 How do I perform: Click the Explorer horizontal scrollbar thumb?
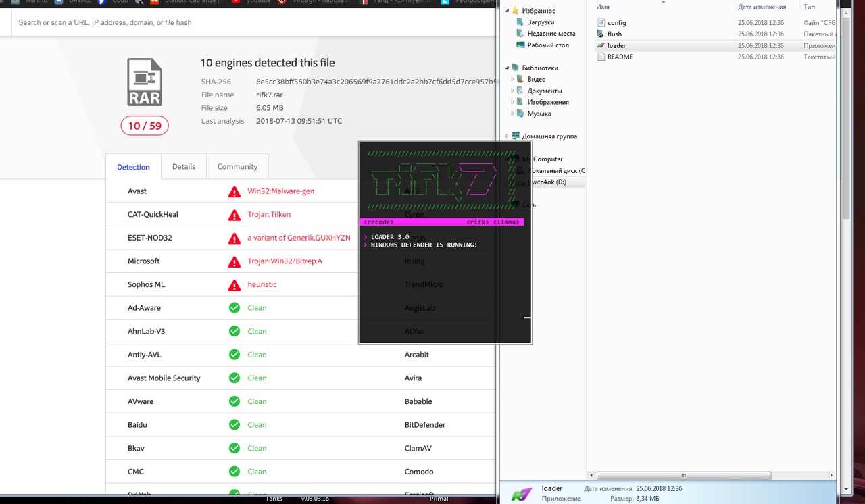point(683,476)
